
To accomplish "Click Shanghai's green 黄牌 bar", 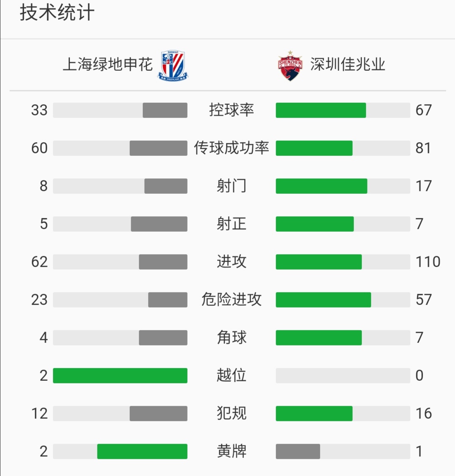I will pyautogui.click(x=142, y=452).
